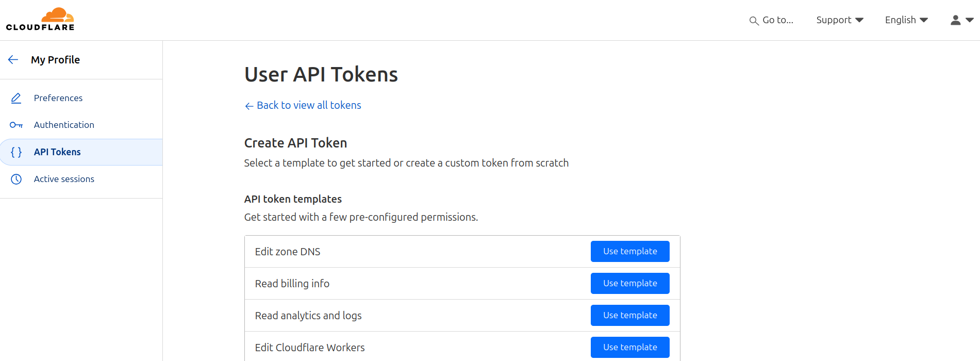This screenshot has width=980, height=361.
Task: Click the Cloudflare cloud logo
Action: point(40,19)
